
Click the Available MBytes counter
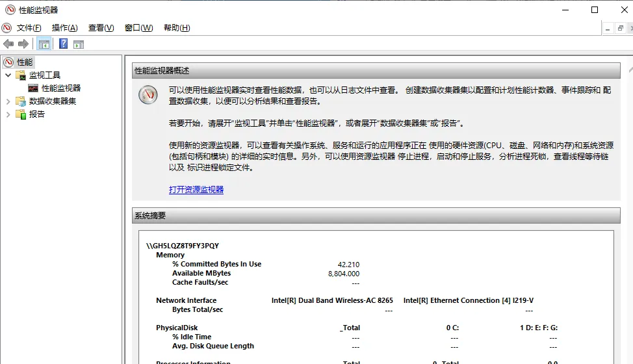coord(201,273)
